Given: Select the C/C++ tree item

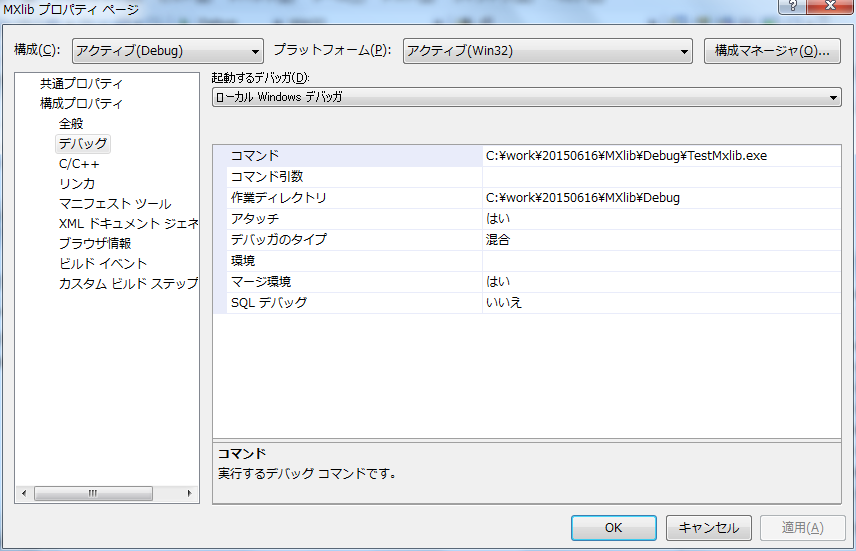Looking at the screenshot, I should pyautogui.click(x=78, y=164).
